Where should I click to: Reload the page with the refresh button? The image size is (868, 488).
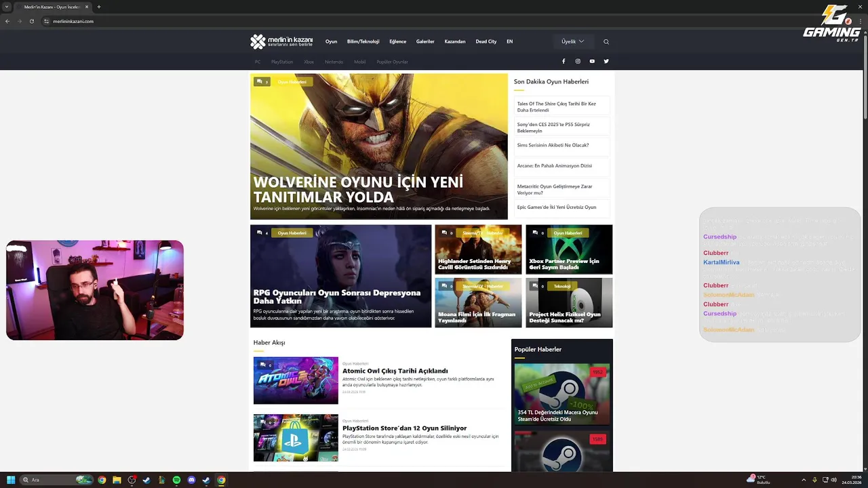31,21
